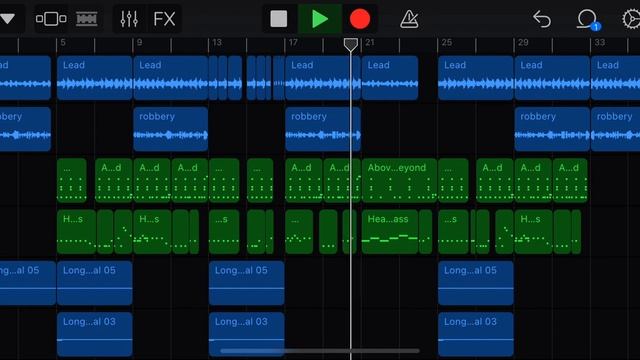640x360 pixels.
Task: Select the Lead region starting at bar 25
Action: pyautogui.click(x=476, y=78)
